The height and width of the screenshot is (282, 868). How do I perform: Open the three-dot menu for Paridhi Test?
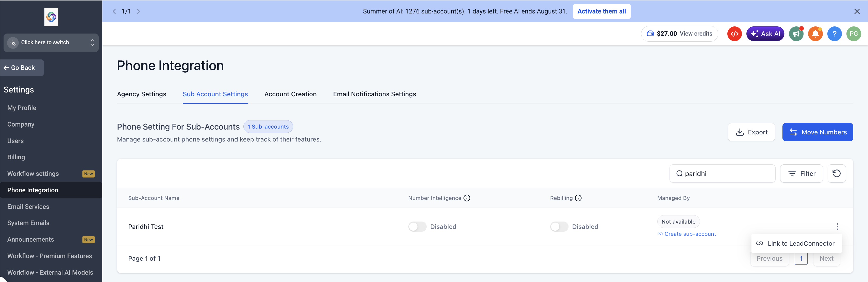(837, 227)
